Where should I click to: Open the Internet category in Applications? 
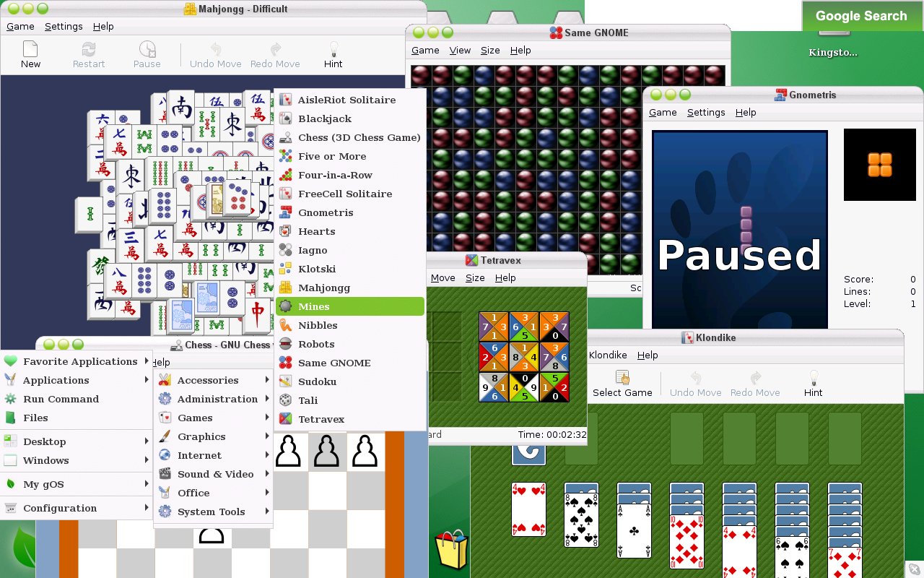(214, 455)
